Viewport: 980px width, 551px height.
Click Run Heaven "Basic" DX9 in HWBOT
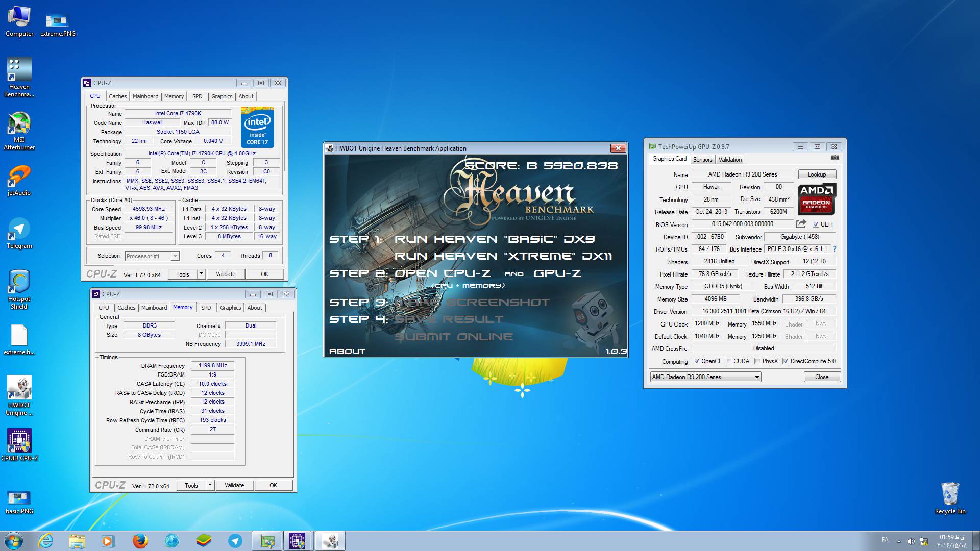(x=494, y=239)
